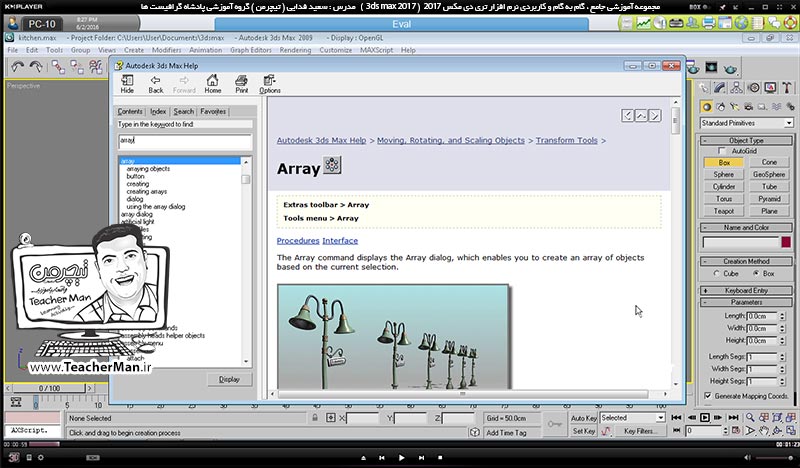Toggle Generate Mapping Coords checkbox
This screenshot has width=800, height=468.
click(708, 396)
